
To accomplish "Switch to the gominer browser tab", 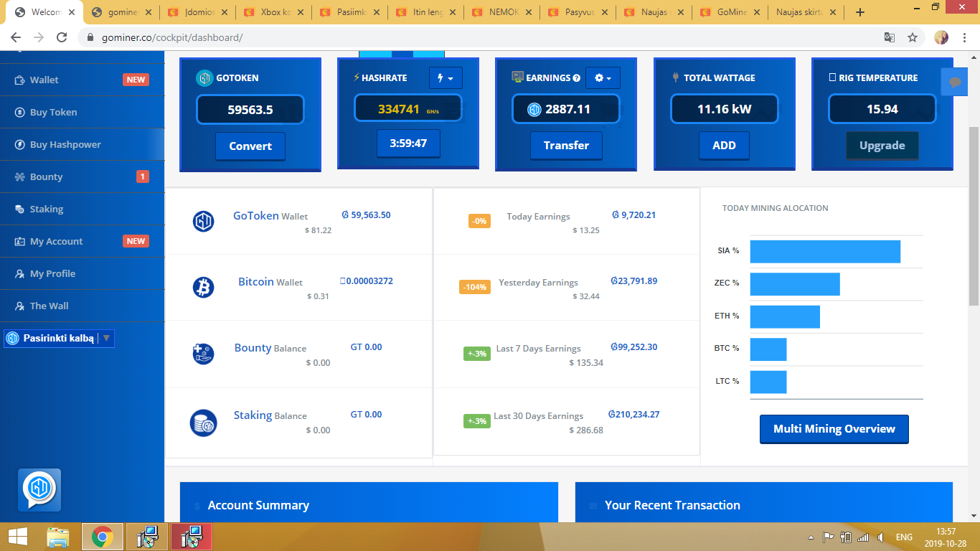I will pyautogui.click(x=121, y=12).
